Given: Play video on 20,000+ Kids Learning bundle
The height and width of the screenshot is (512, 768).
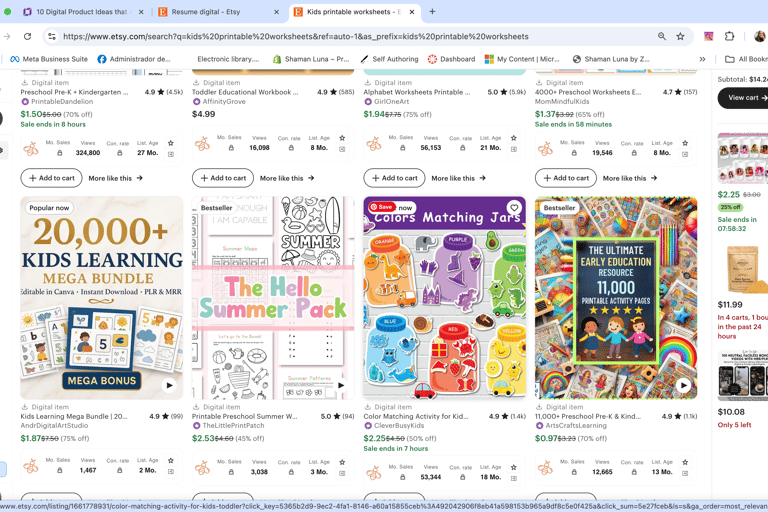Looking at the screenshot, I should tap(169, 385).
